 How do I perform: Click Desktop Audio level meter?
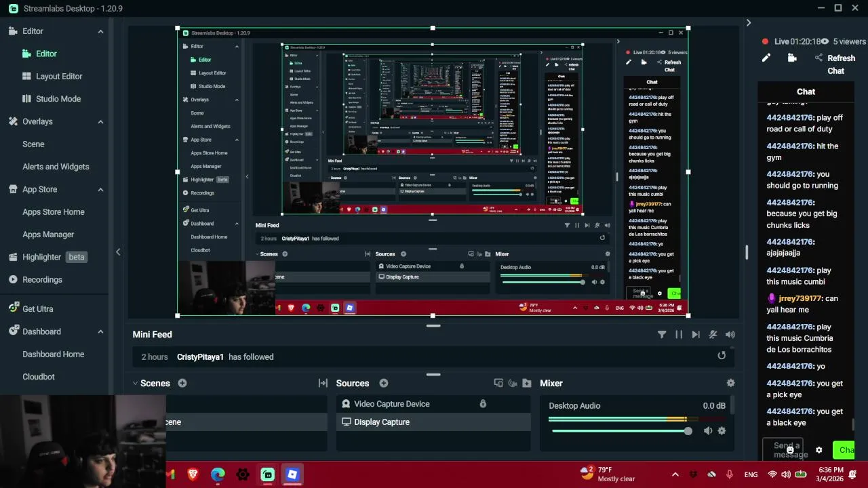(637, 420)
